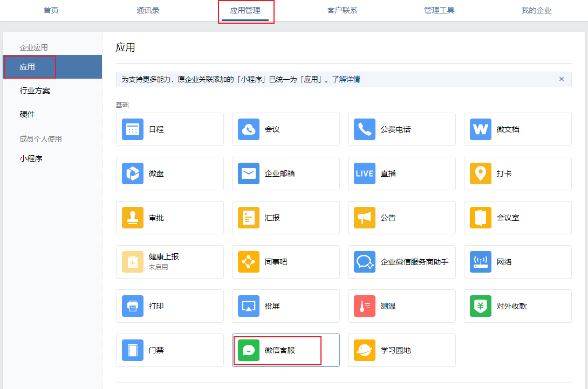The width and height of the screenshot is (588, 389).
Task: Open the 网络 router icon
Action: [480, 262]
